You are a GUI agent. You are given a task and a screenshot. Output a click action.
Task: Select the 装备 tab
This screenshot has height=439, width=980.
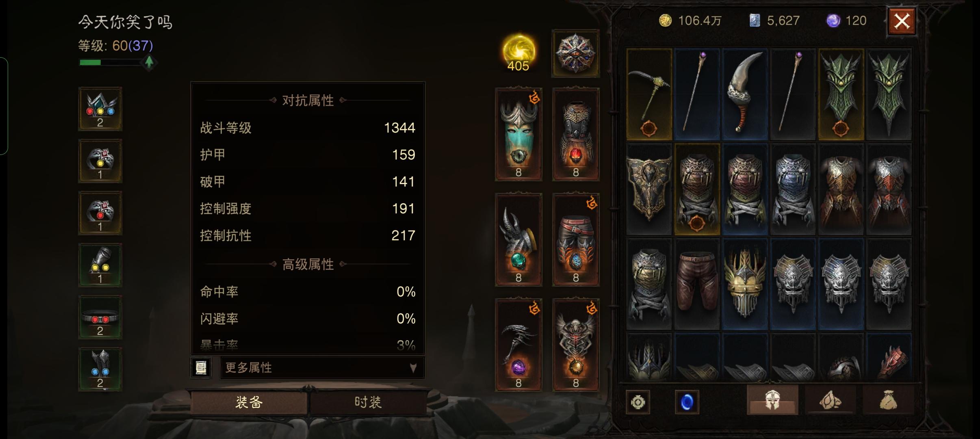point(249,402)
